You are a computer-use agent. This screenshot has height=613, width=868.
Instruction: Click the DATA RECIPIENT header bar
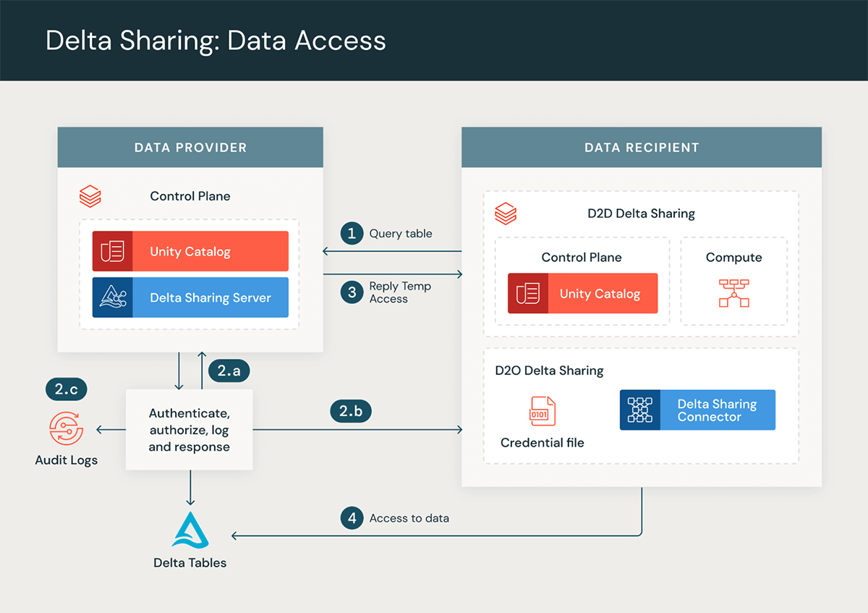(641, 147)
